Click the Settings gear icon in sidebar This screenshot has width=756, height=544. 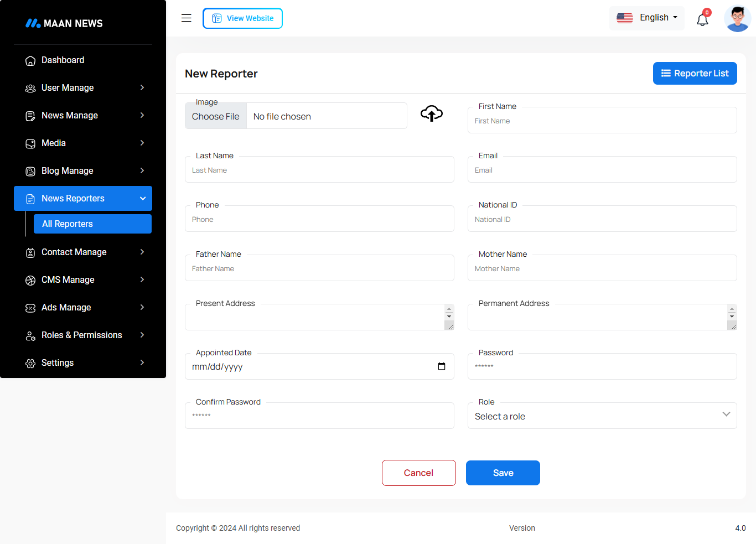point(30,363)
